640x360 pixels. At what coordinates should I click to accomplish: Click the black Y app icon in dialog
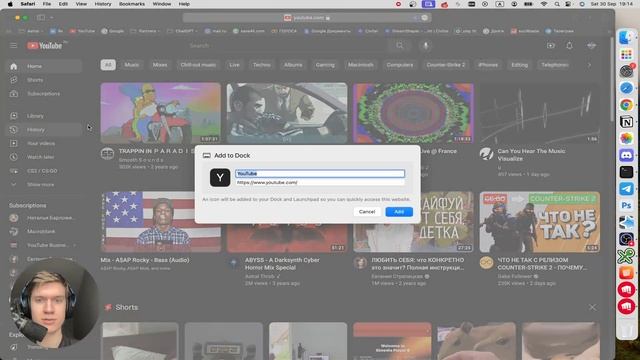[220, 178]
